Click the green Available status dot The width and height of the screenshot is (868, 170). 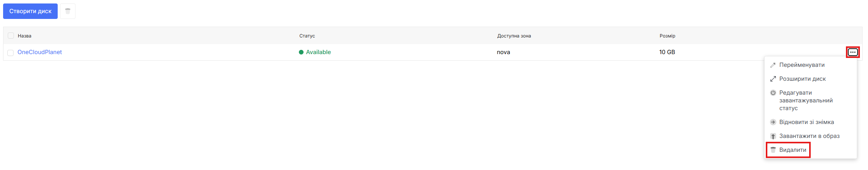click(x=301, y=52)
